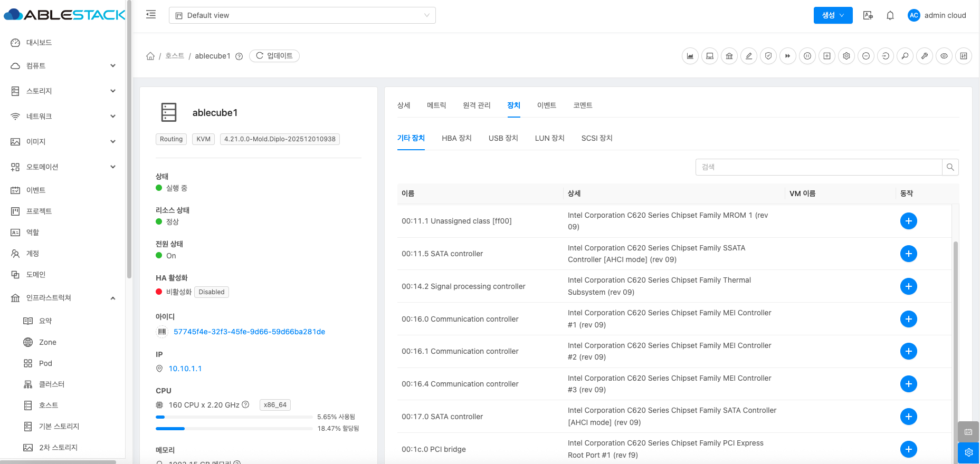This screenshot has width=980, height=464.
Task: Click the 업데이트 refresh button
Action: pyautogui.click(x=274, y=56)
